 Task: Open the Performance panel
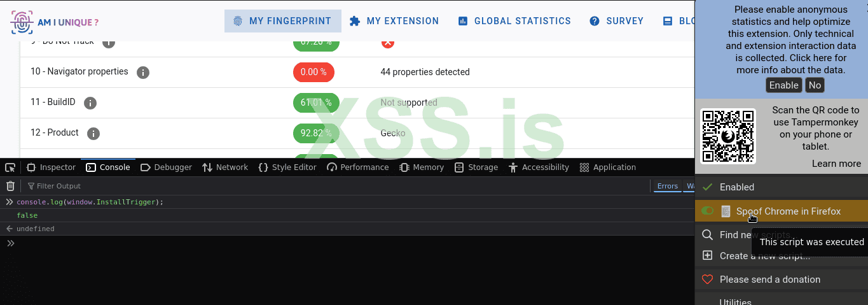click(x=357, y=167)
